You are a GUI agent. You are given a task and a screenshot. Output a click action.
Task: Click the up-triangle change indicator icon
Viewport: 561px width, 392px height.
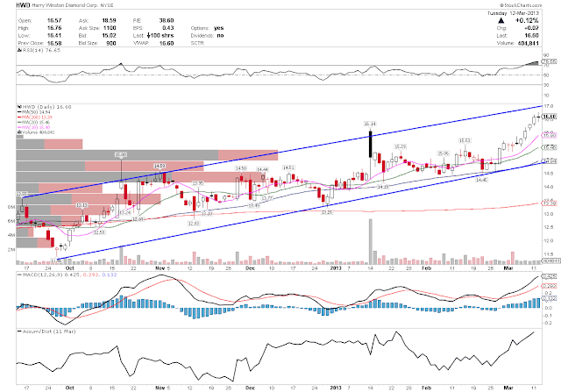click(501, 21)
